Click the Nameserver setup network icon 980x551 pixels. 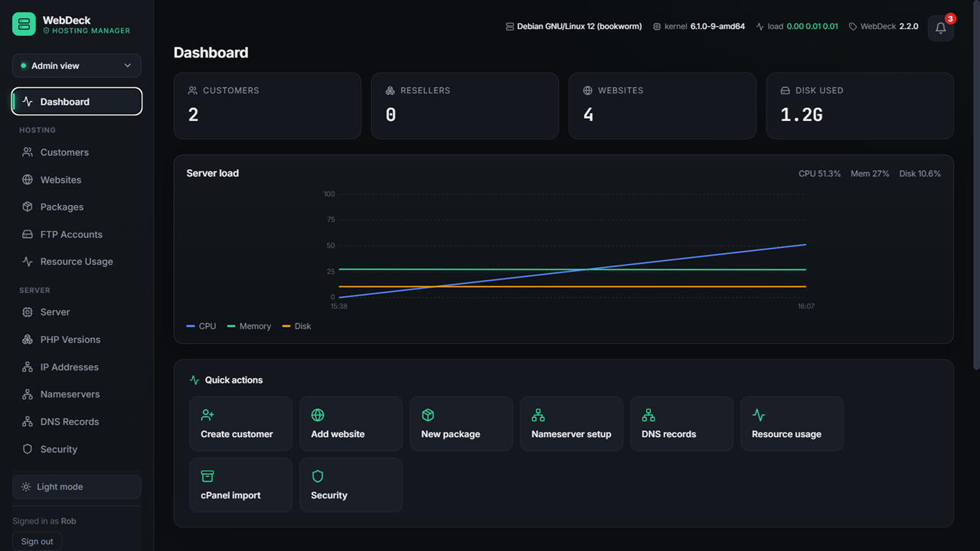tap(538, 415)
